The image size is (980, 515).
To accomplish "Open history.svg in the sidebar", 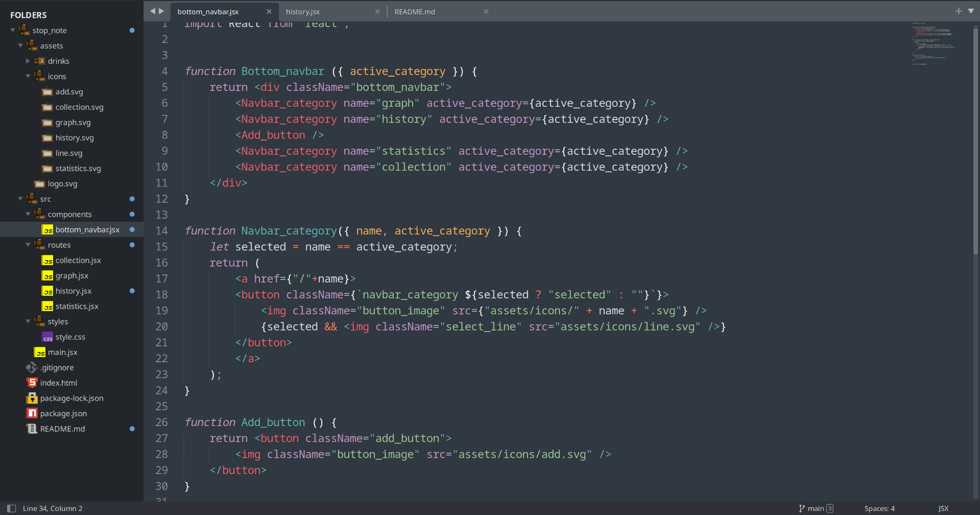I will (75, 137).
